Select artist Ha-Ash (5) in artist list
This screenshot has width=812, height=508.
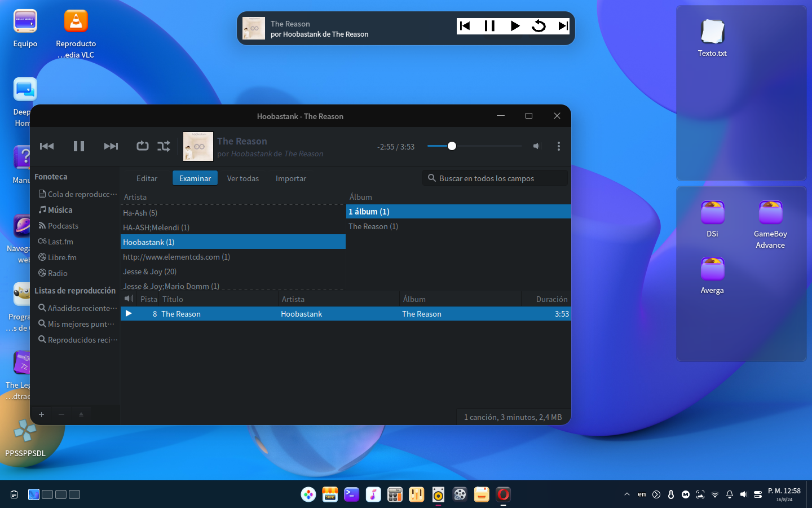(x=233, y=213)
